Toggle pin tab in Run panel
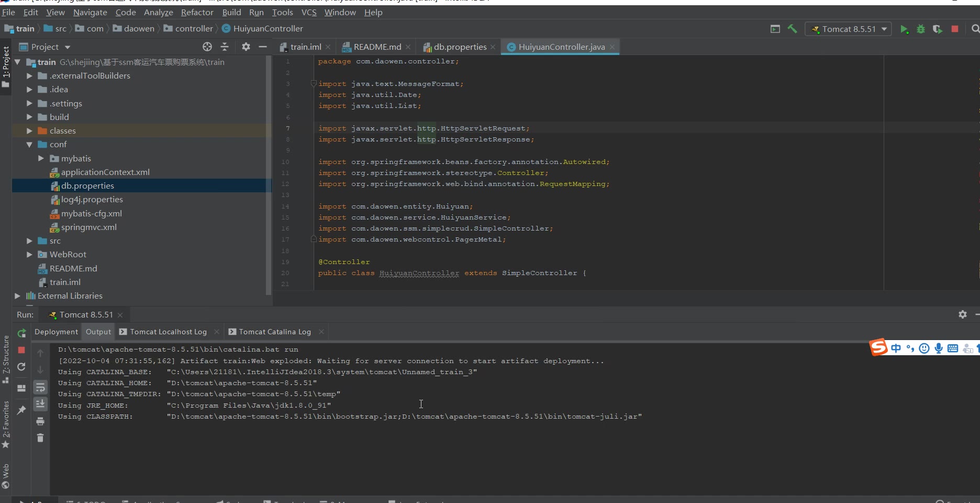 coord(21,410)
